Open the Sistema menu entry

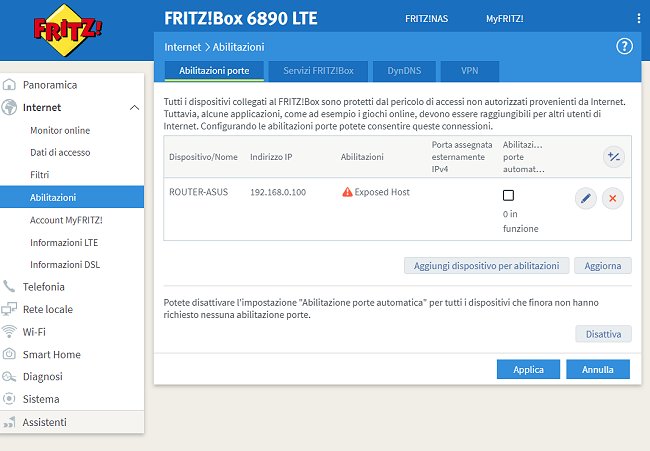[41, 399]
